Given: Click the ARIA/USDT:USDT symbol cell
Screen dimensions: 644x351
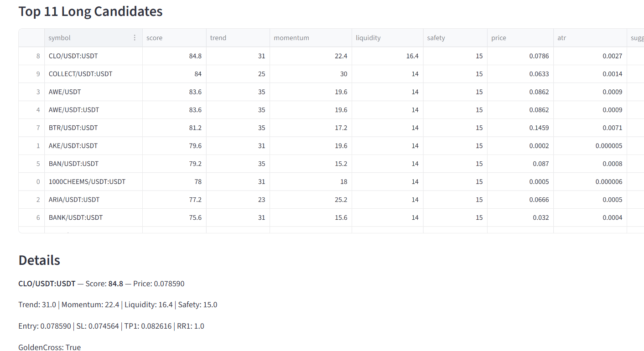Looking at the screenshot, I should click(74, 200).
